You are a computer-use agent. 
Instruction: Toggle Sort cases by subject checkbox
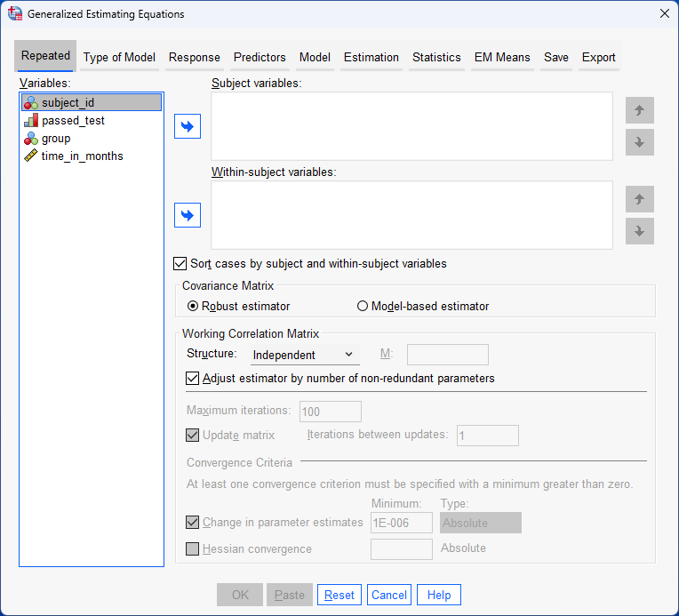pos(180,263)
